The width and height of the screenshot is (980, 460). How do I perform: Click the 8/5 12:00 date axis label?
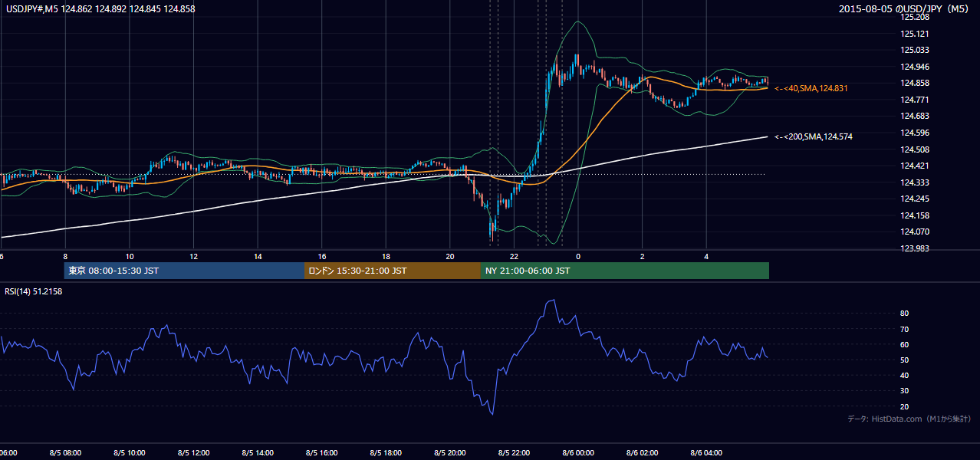click(x=194, y=453)
